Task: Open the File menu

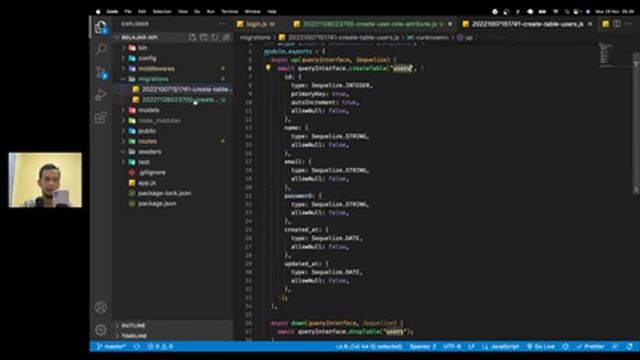Action: (x=128, y=11)
